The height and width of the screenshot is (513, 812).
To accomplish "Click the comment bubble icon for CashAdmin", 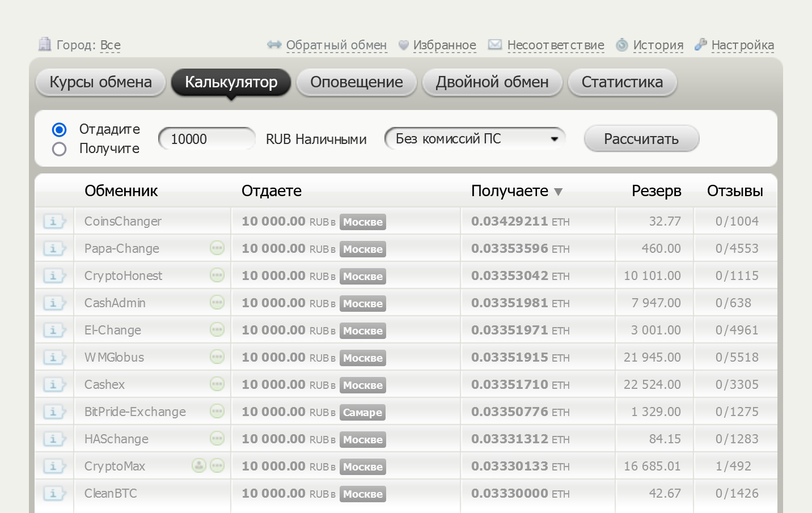I will 217,302.
